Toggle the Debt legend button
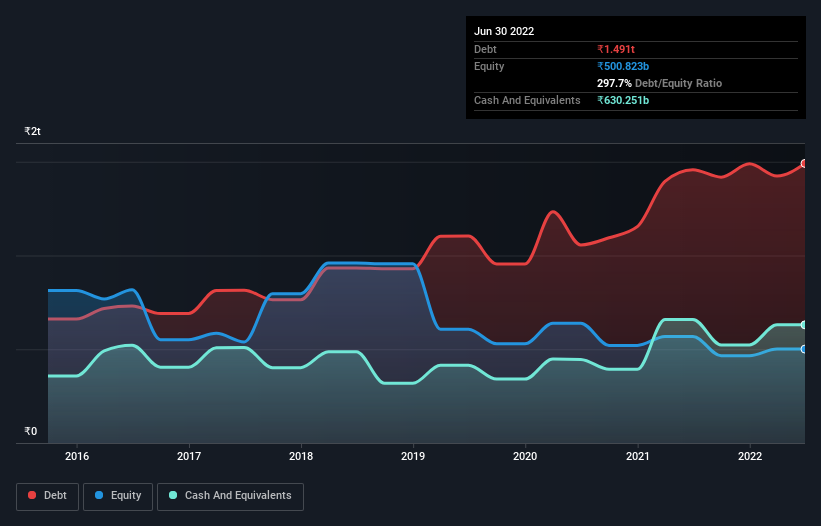Screen dimensions: 821x526 [47, 496]
